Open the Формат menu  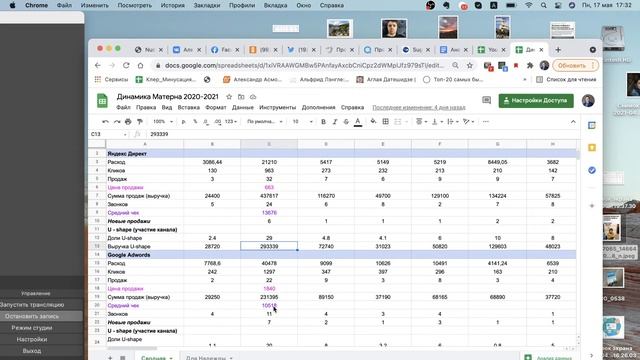(x=216, y=107)
